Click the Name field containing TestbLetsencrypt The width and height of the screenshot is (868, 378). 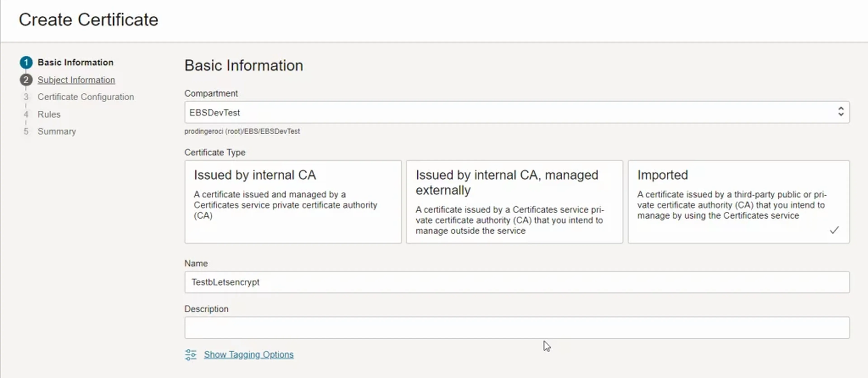[517, 282]
